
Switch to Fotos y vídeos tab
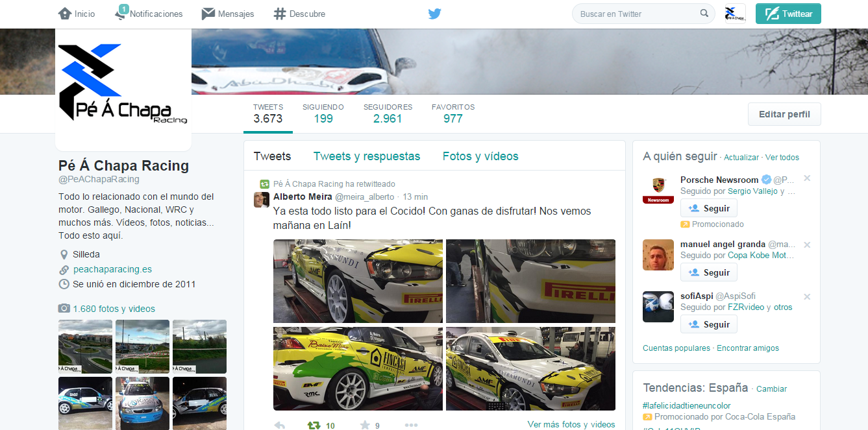click(480, 156)
